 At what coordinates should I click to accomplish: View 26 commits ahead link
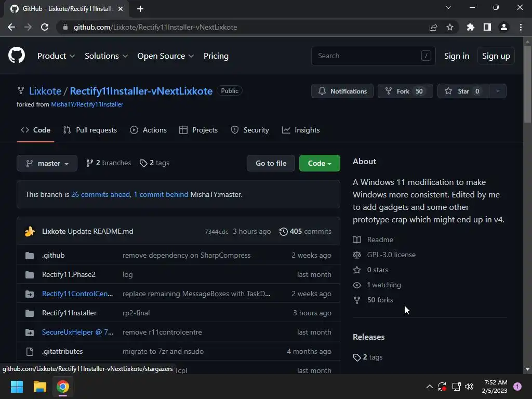[x=100, y=194]
